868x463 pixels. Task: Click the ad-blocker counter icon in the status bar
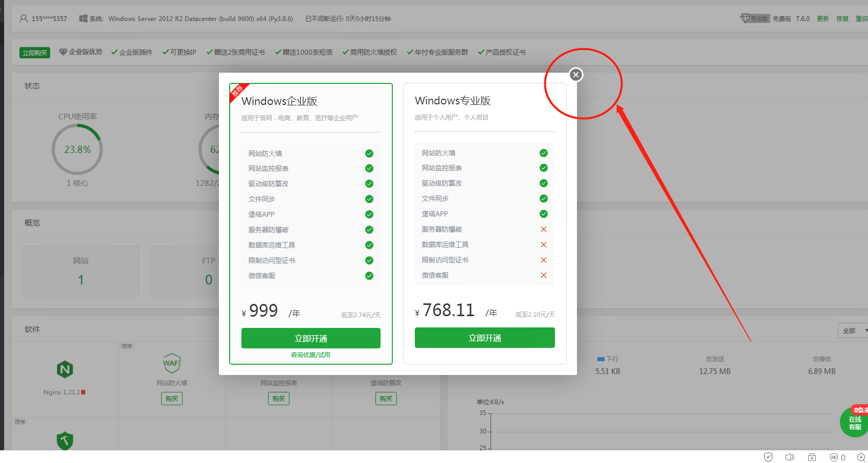[837, 457]
